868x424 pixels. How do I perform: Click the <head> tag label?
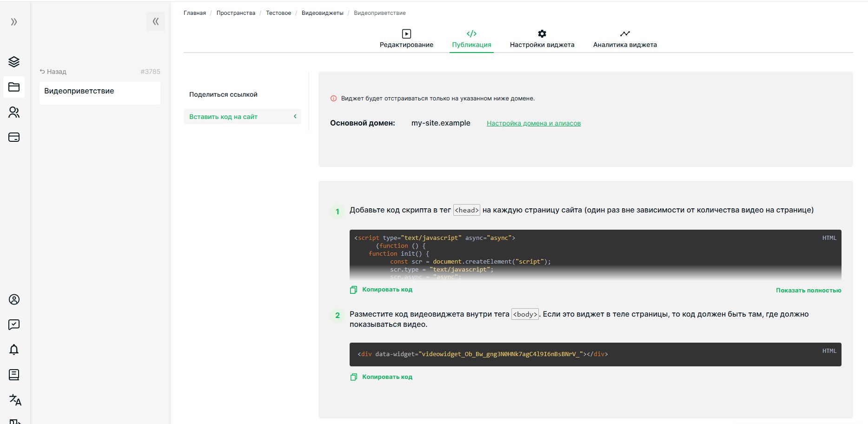pos(467,210)
